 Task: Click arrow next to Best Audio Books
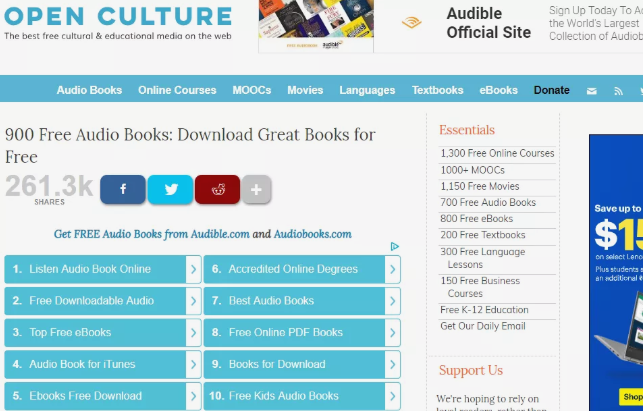click(x=393, y=301)
